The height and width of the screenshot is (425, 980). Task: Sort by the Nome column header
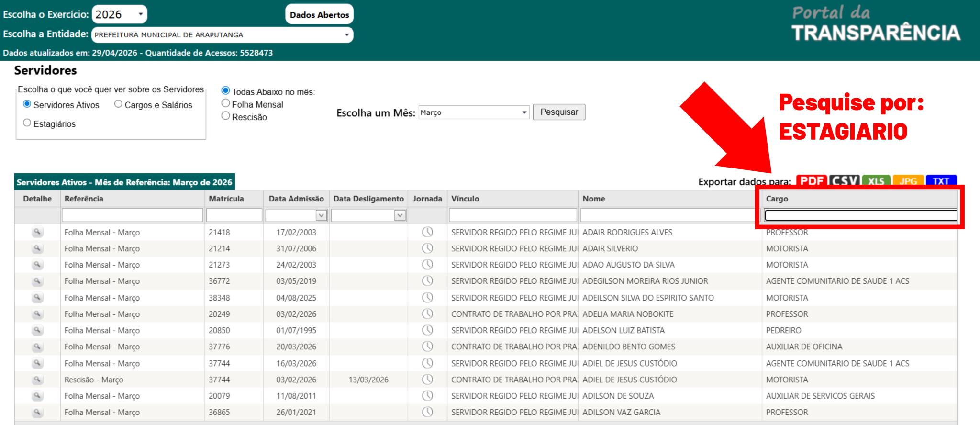[x=593, y=199]
